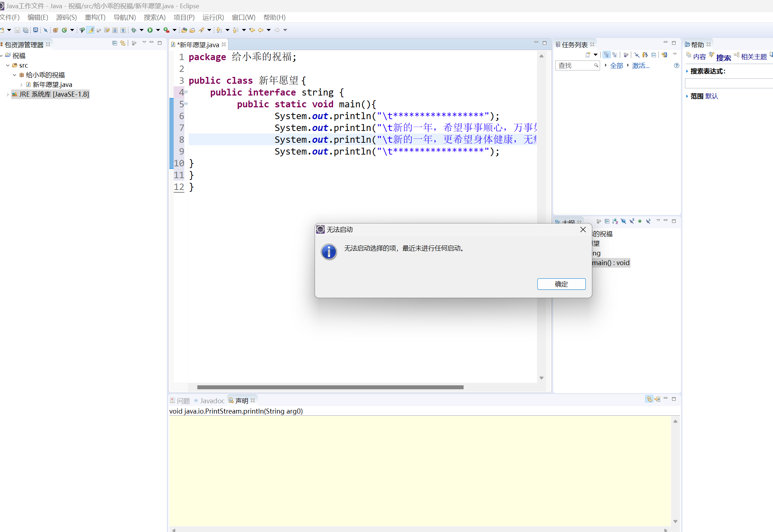
Task: Open the External Tools dropdown arrow
Action: click(174, 30)
